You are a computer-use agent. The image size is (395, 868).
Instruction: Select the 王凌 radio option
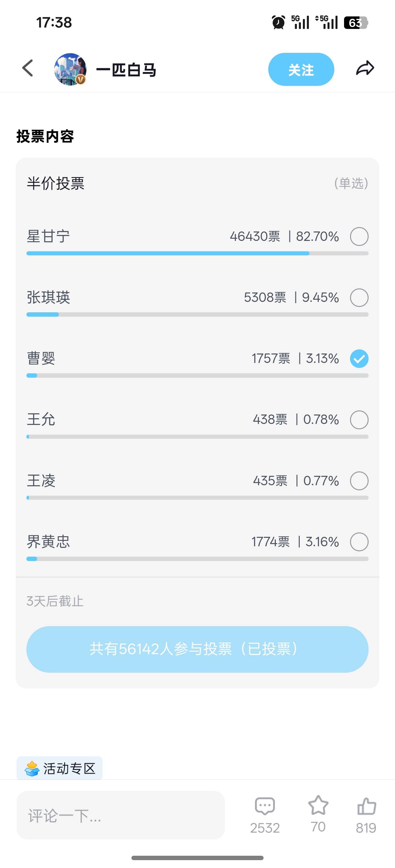pyautogui.click(x=359, y=481)
